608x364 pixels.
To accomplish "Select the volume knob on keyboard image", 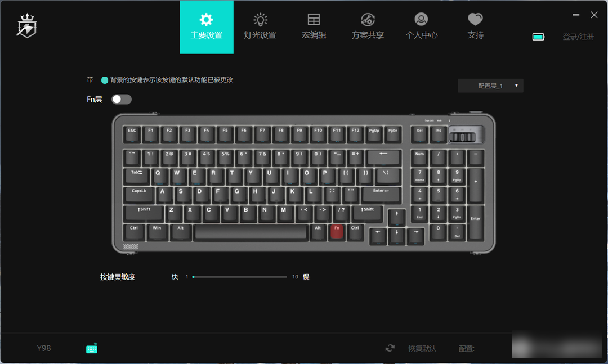I will [463, 137].
